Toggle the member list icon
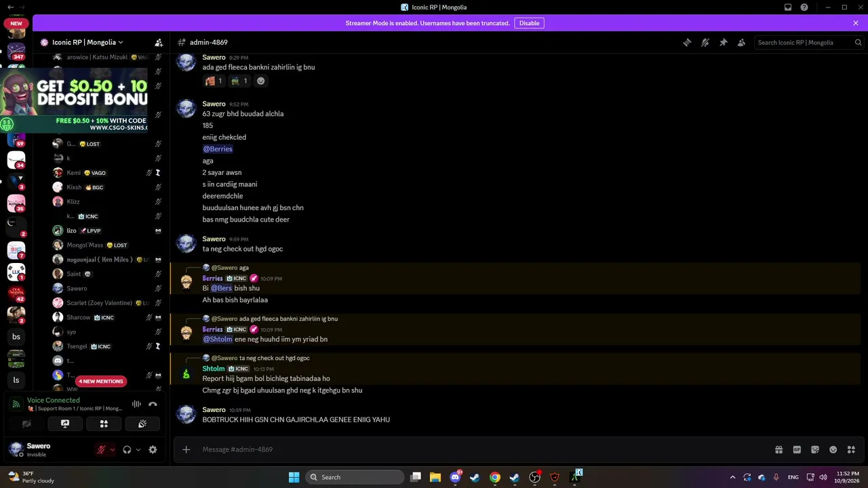Screen dimensions: 868x488 (x=742, y=42)
